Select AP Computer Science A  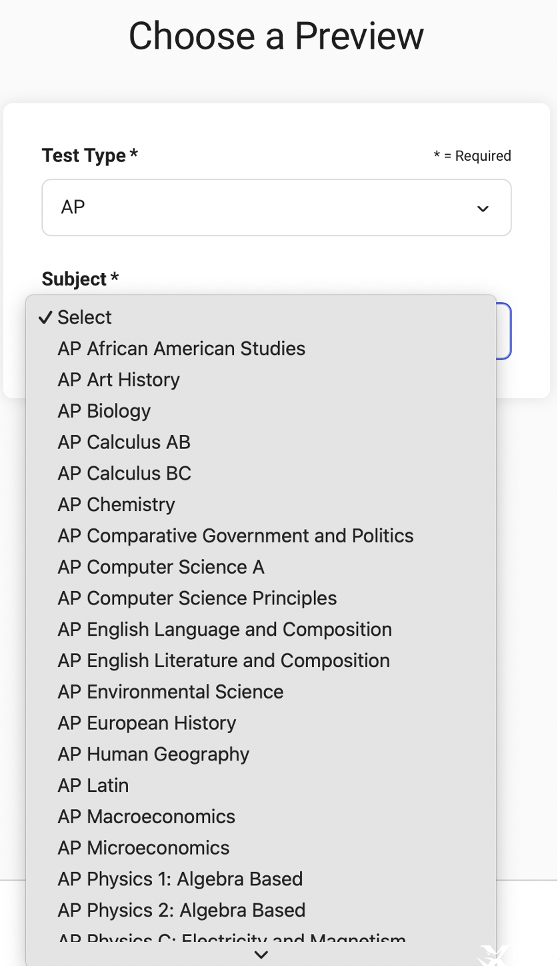(x=261, y=568)
